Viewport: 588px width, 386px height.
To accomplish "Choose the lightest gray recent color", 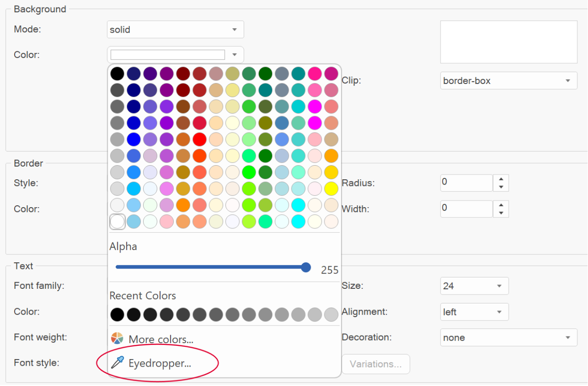I will (331, 314).
